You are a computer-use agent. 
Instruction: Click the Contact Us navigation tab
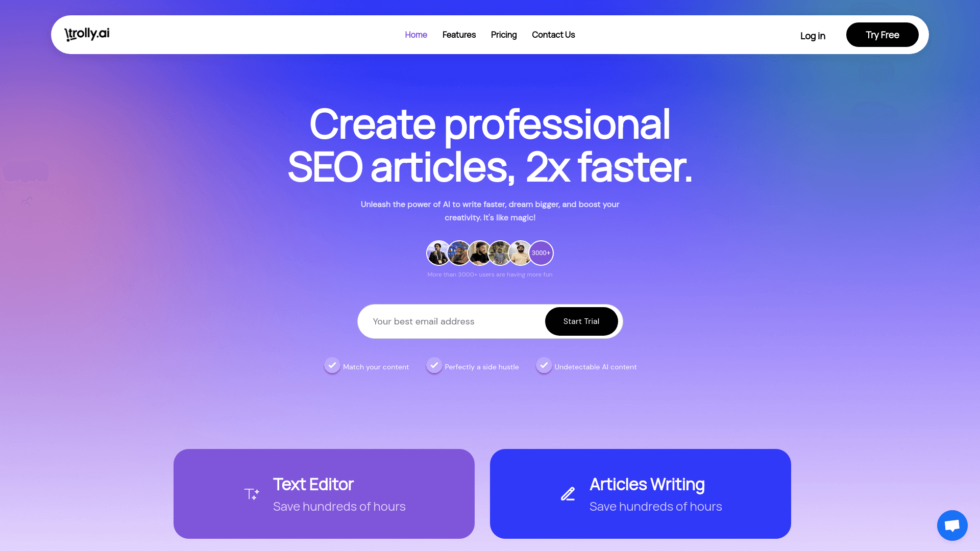pos(553,34)
